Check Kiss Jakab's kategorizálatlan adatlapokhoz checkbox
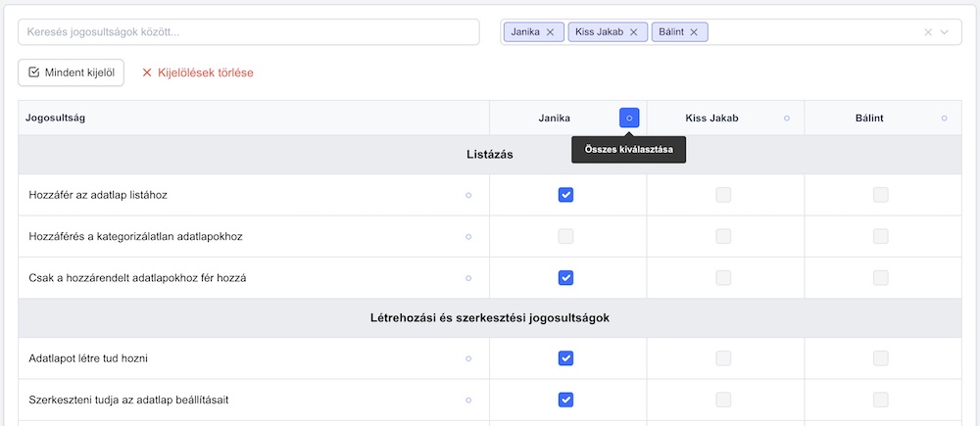This screenshot has width=980, height=426. [723, 236]
